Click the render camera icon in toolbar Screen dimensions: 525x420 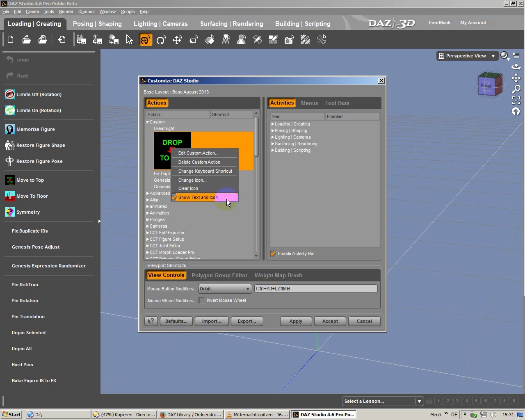pyautogui.click(x=290, y=40)
